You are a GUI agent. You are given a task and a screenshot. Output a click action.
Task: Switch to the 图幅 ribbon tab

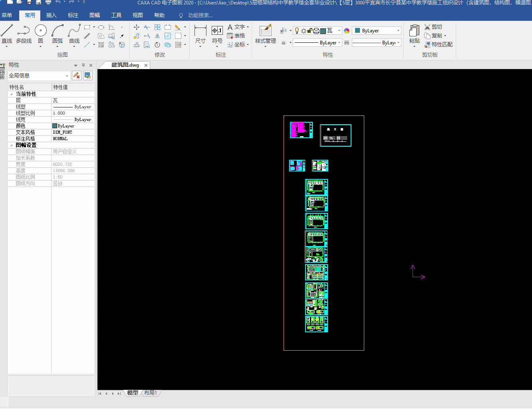[95, 15]
